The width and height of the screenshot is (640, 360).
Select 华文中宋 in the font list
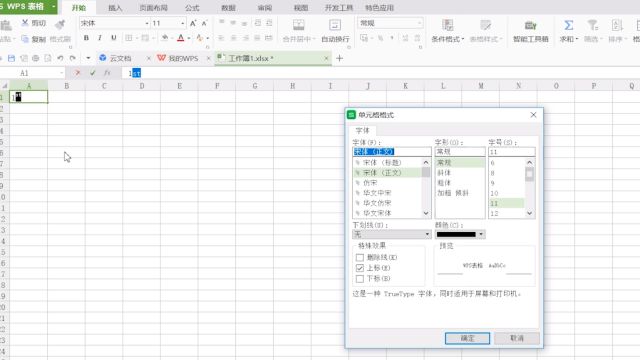point(388,193)
